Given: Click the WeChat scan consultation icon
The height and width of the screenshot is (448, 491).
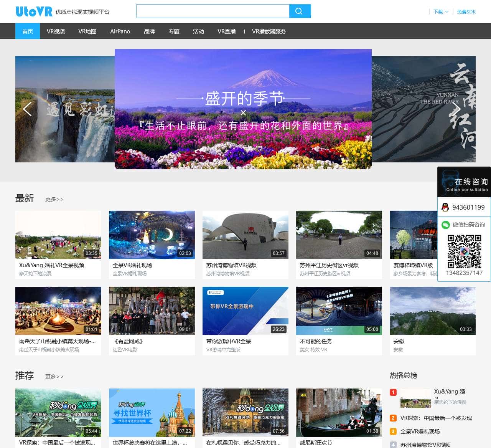Looking at the screenshot, I should click(x=445, y=225).
